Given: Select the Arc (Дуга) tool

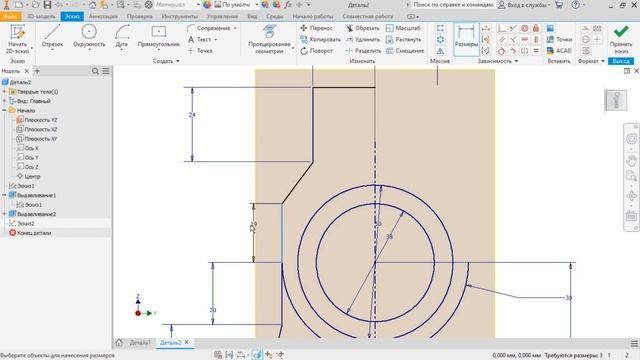Looking at the screenshot, I should point(121,37).
